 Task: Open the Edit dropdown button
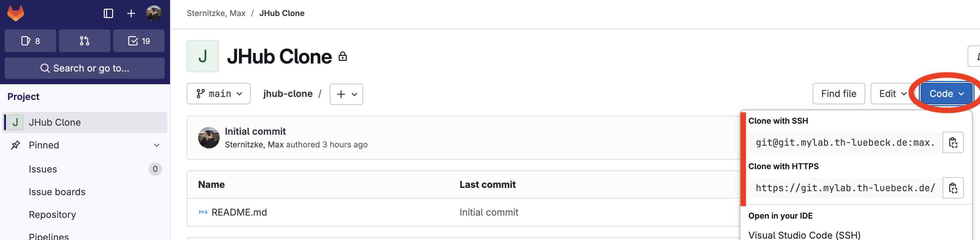(893, 94)
